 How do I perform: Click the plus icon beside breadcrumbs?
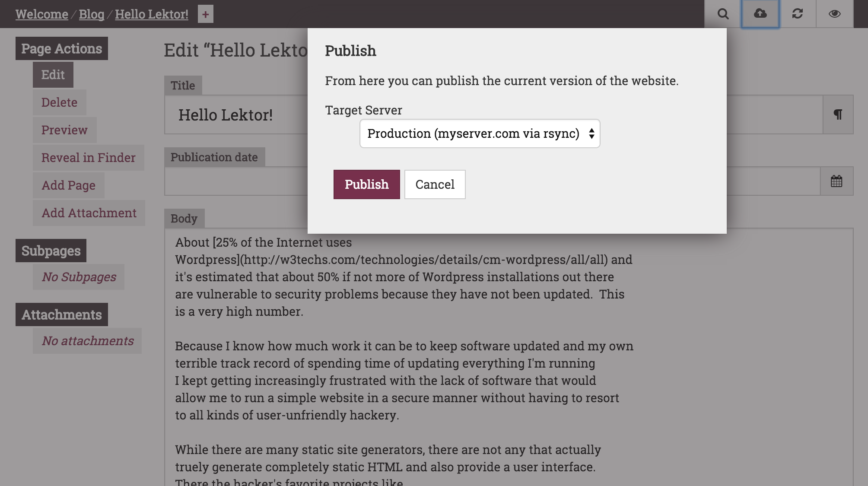pyautogui.click(x=206, y=14)
